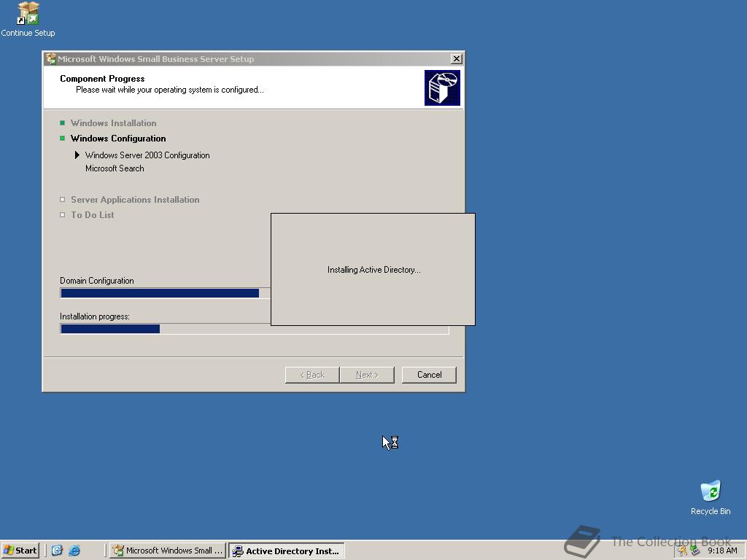Click the Server Applications Installation step bullet
Image resolution: width=747 pixels, height=560 pixels.
tap(63, 200)
